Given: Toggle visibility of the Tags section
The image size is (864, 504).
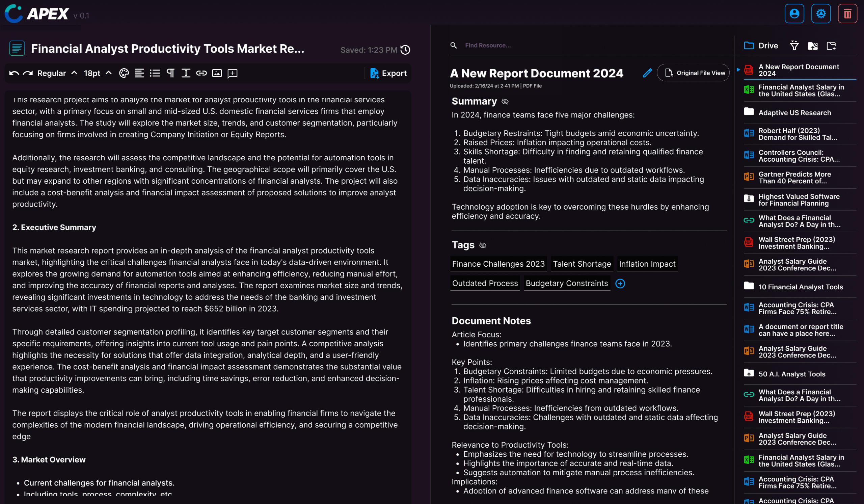Looking at the screenshot, I should tap(483, 245).
